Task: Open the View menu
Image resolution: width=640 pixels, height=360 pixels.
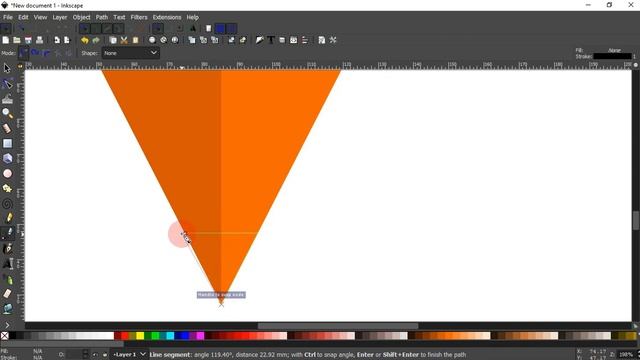Action: pos(40,17)
